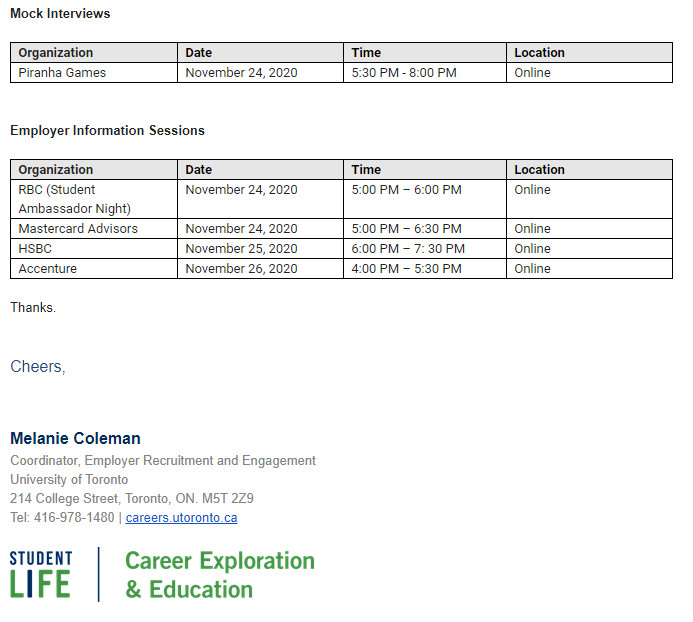
Task: Open the careers.utoronto.ca link
Action: (181, 517)
